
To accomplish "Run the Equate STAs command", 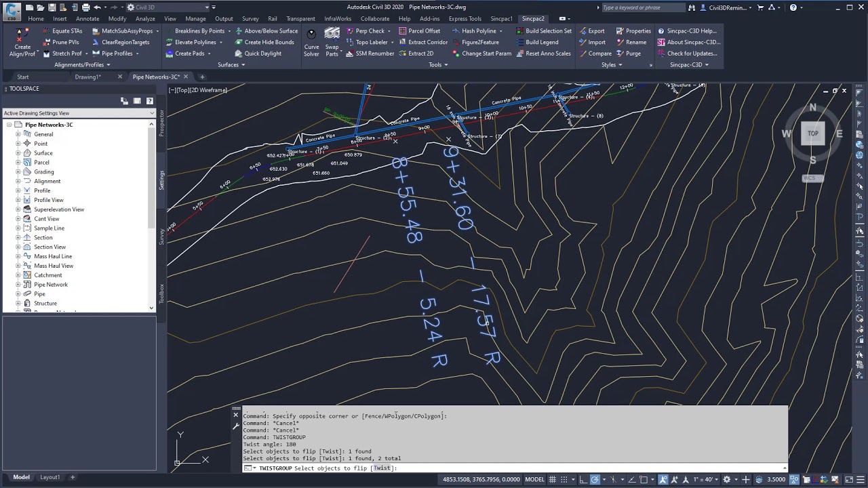I will click(62, 31).
